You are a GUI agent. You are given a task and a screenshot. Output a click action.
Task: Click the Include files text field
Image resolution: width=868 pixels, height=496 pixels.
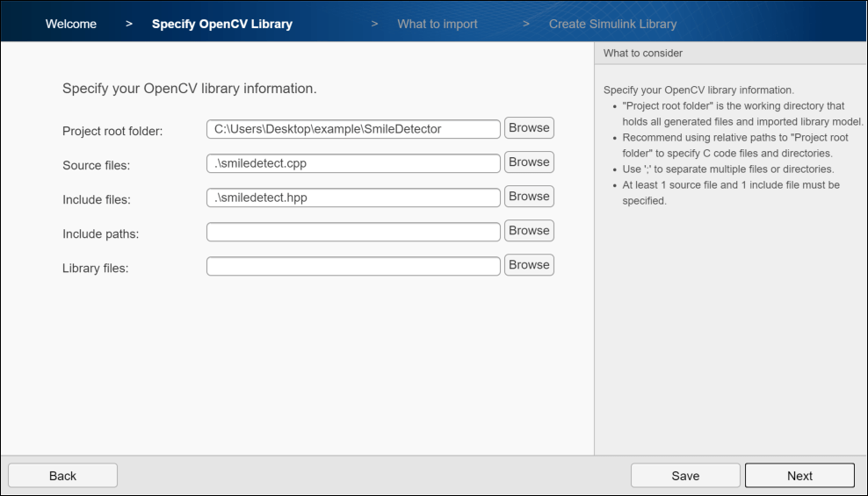(x=353, y=198)
